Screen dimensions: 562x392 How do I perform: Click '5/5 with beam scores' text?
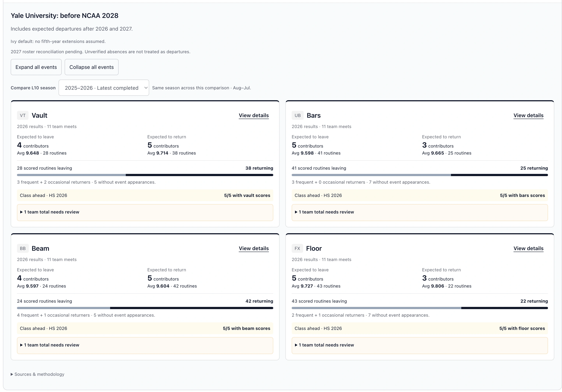(x=247, y=328)
